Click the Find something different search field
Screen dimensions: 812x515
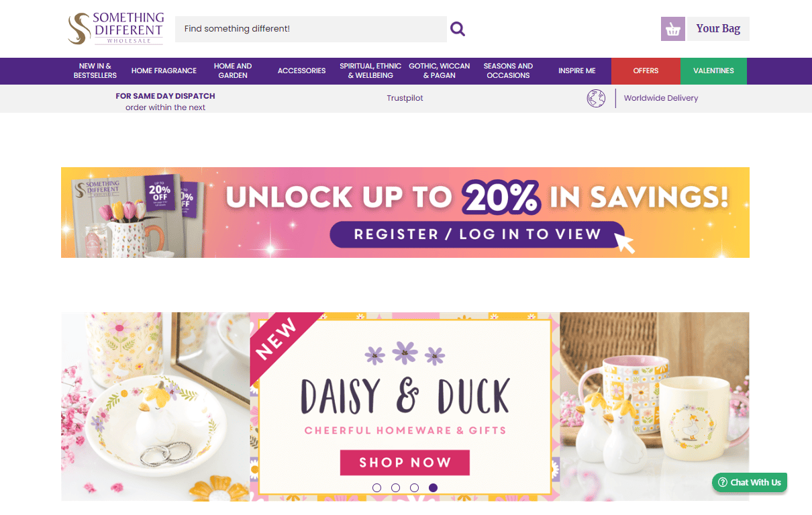point(311,29)
